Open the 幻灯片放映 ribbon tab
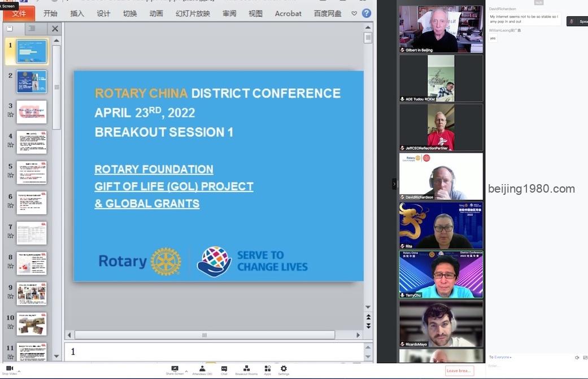This screenshot has width=588, height=379. [x=193, y=14]
